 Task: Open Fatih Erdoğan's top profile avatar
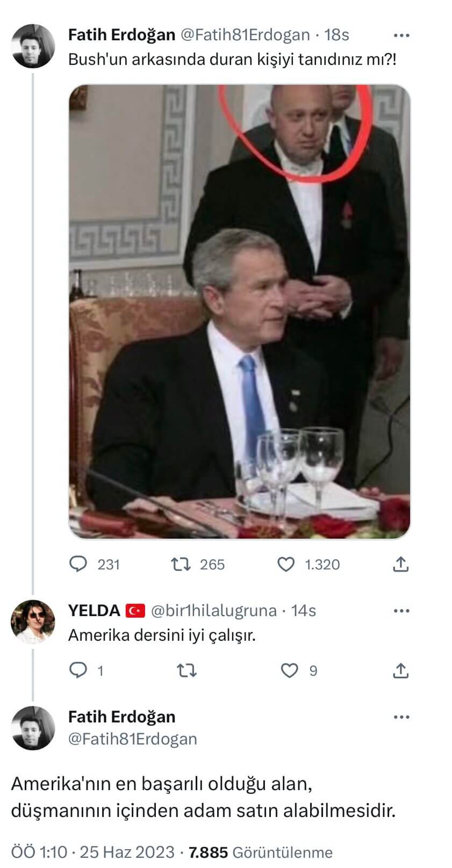[x=33, y=46]
